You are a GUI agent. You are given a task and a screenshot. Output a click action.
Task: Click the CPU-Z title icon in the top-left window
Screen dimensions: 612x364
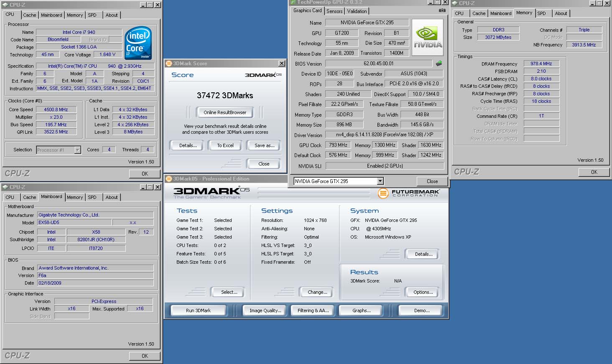5,5
